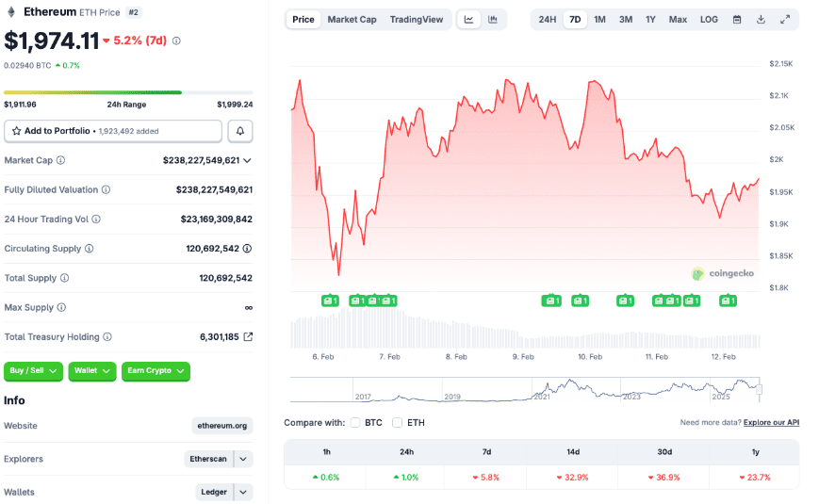The width and height of the screenshot is (819, 504).
Task: Select the 1M time range tab
Action: tap(599, 20)
